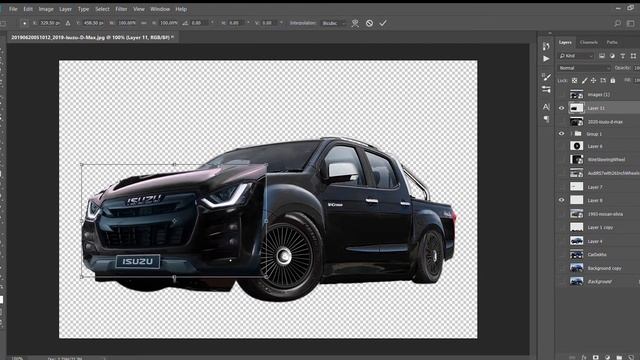Select the Background copy layer
The image size is (640, 360).
(598, 268)
